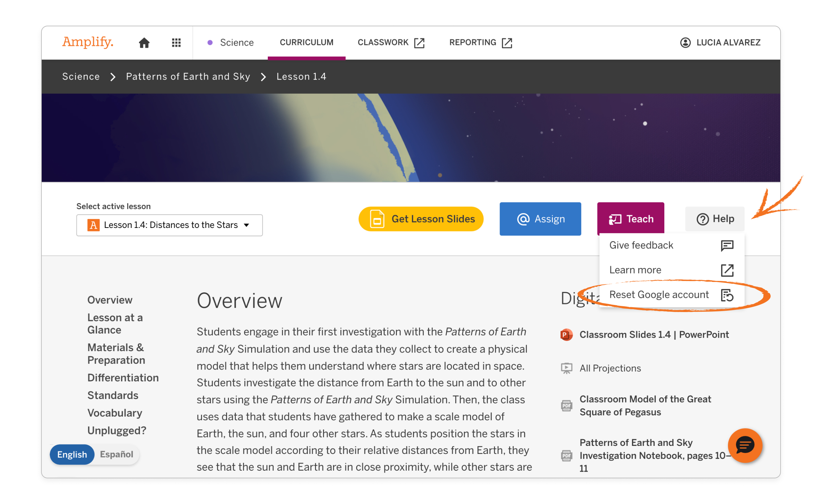Click the Assign button
Viewport: 822px width, 504px height.
pos(540,219)
